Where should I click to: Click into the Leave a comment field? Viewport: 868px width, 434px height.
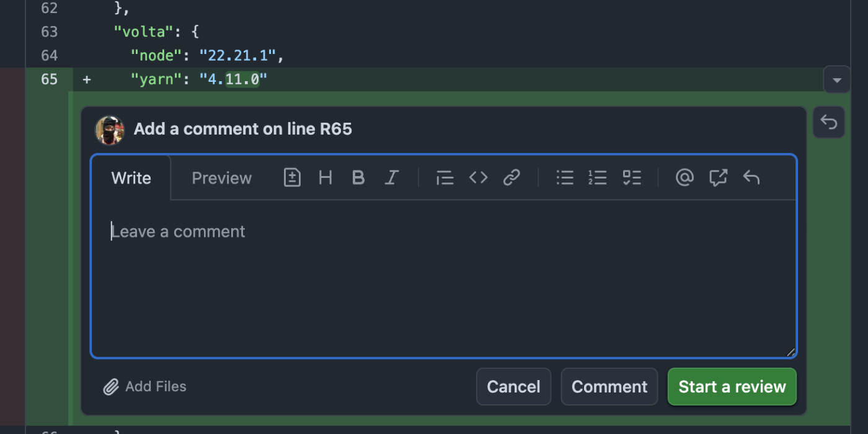[x=443, y=279]
